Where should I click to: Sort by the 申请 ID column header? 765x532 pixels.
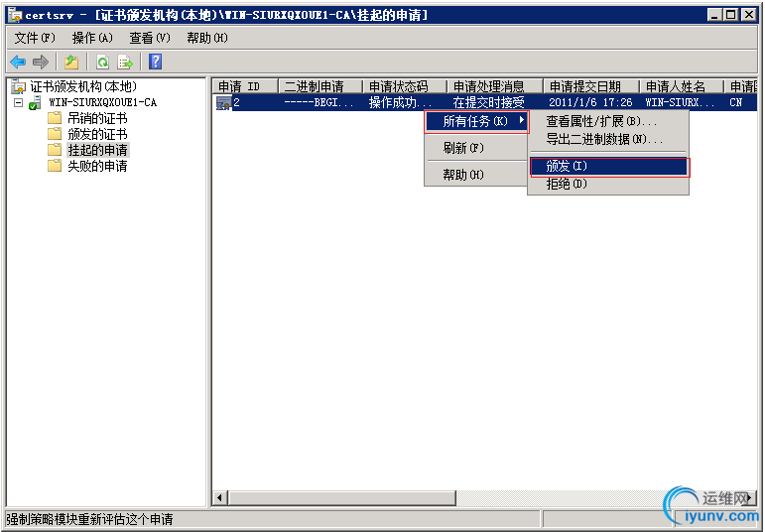click(245, 86)
